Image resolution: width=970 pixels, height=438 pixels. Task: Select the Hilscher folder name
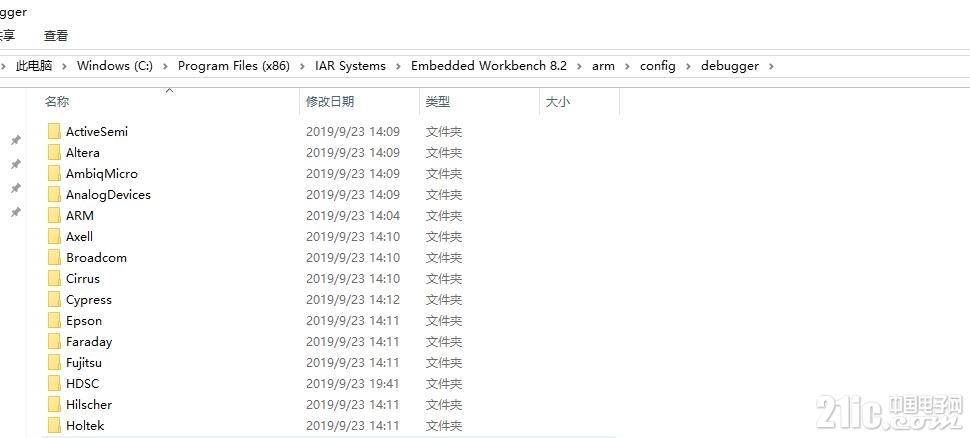pos(89,405)
